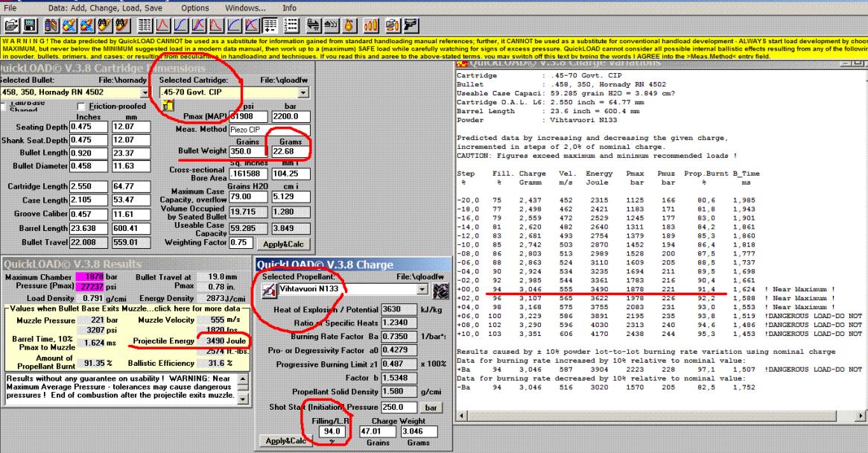Viewport: 868px width, 453px height.
Task: Open the Data: Add, Change, Load, Save menu
Action: [106, 7]
